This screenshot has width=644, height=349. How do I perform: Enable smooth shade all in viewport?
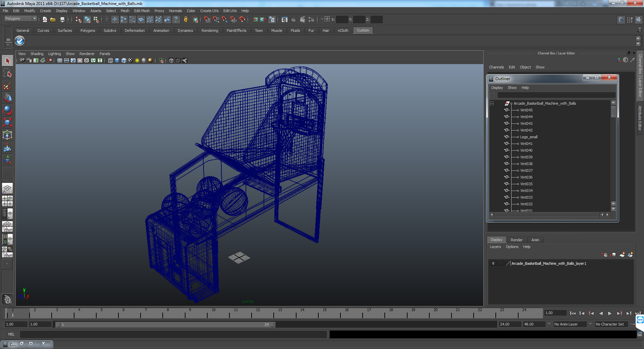pyautogui.click(x=117, y=60)
